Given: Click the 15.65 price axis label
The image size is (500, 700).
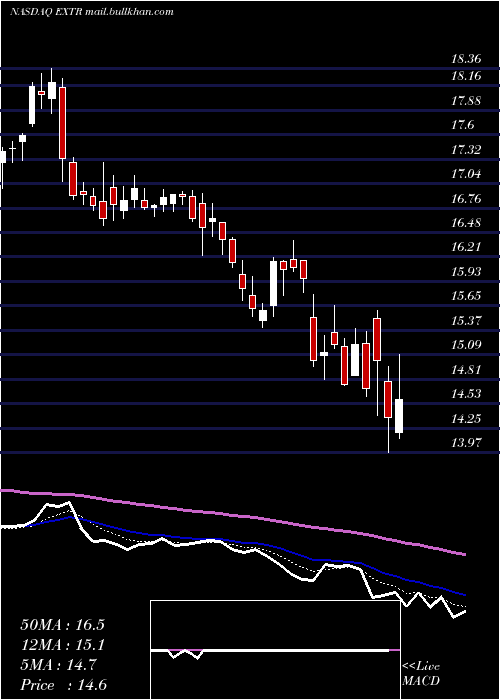Looking at the screenshot, I should (466, 296).
